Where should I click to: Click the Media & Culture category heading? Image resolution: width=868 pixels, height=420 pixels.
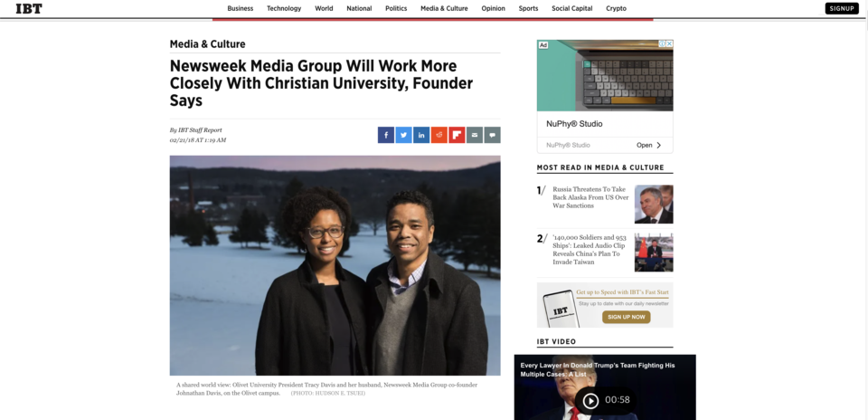[208, 44]
